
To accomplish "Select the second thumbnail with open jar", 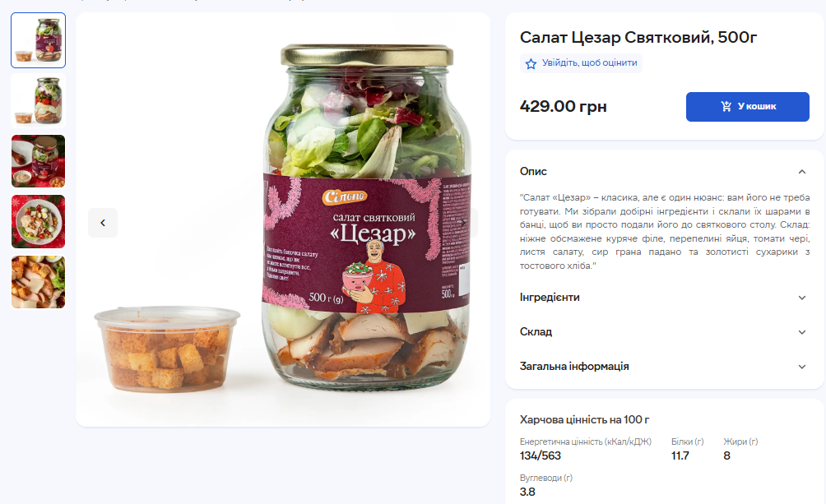I will coord(39,101).
